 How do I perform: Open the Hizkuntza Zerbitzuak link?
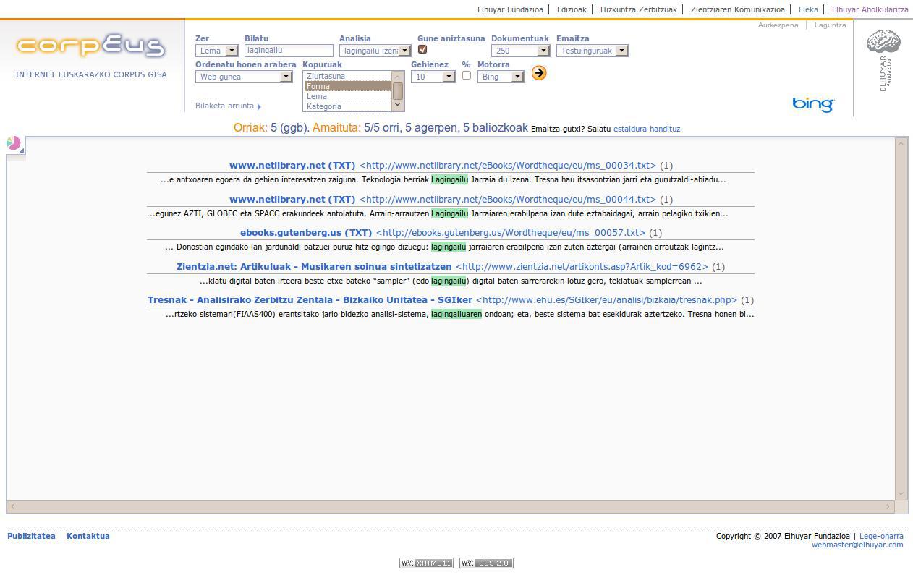click(639, 9)
